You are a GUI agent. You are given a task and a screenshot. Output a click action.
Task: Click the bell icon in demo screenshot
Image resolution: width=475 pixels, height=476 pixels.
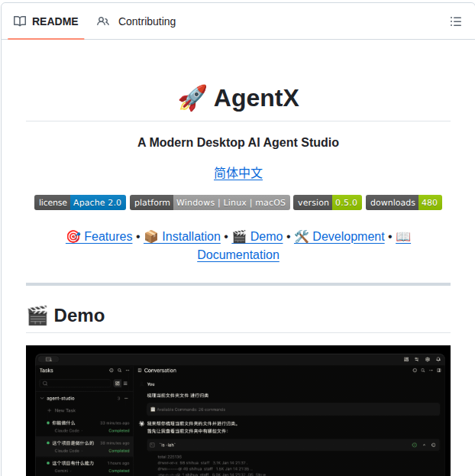click(x=438, y=359)
